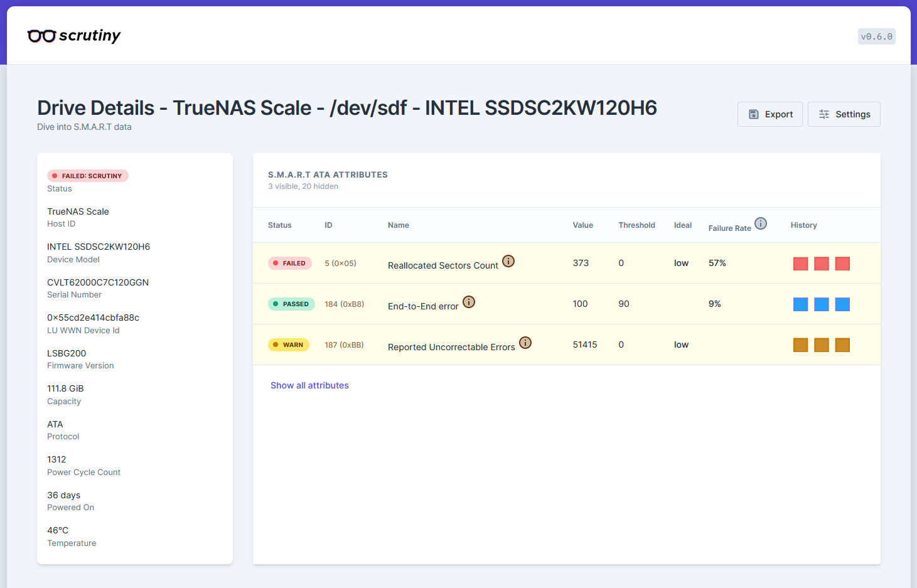Screen dimensions: 917x588
Task: Click the WARN status badge
Action: [289, 345]
